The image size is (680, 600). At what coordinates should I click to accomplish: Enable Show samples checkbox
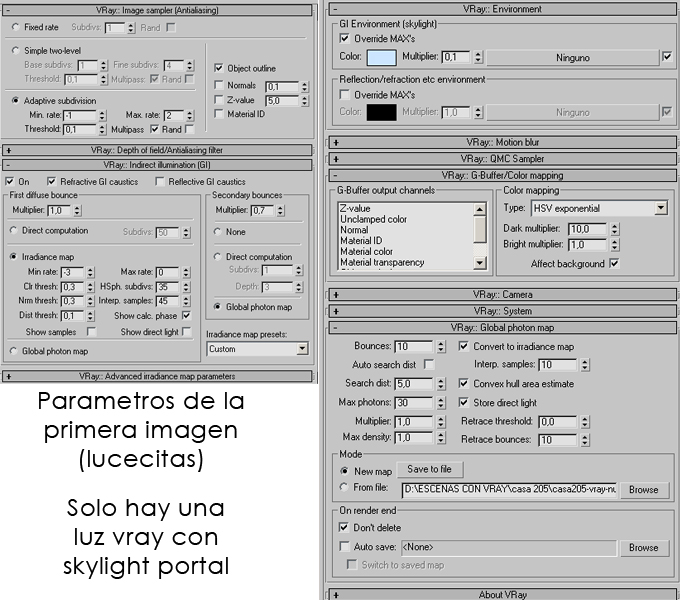tap(91, 332)
